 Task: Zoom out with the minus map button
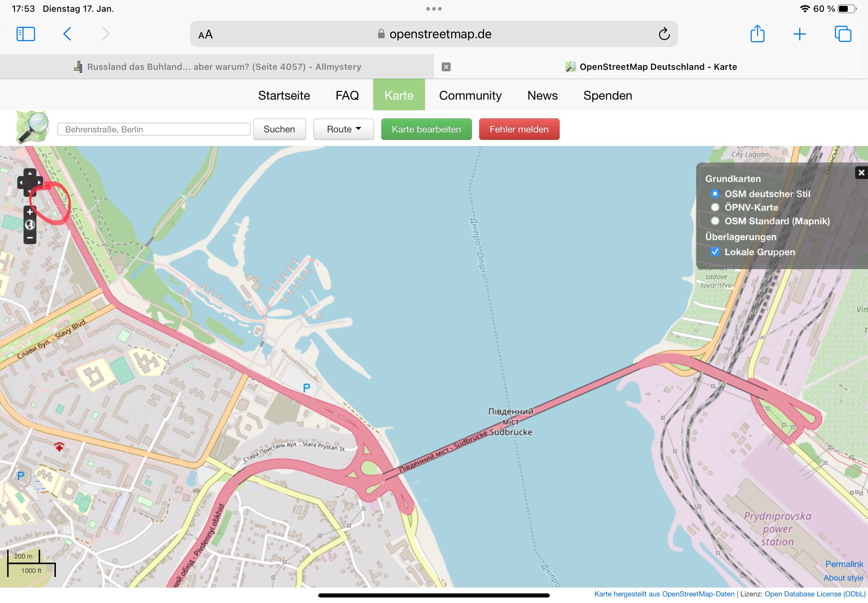(x=30, y=238)
